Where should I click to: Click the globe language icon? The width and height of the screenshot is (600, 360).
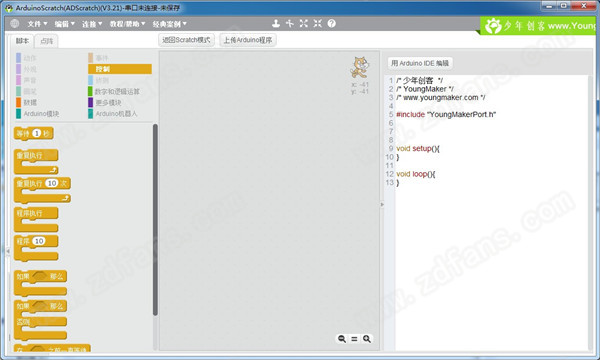pos(15,24)
